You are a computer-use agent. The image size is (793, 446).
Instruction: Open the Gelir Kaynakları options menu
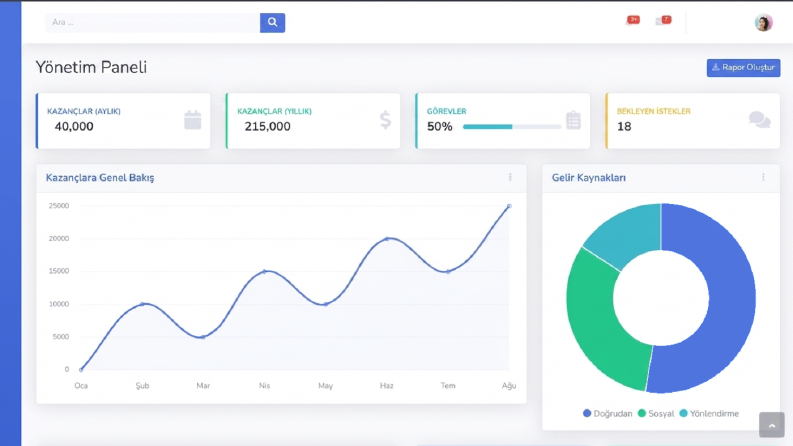763,177
